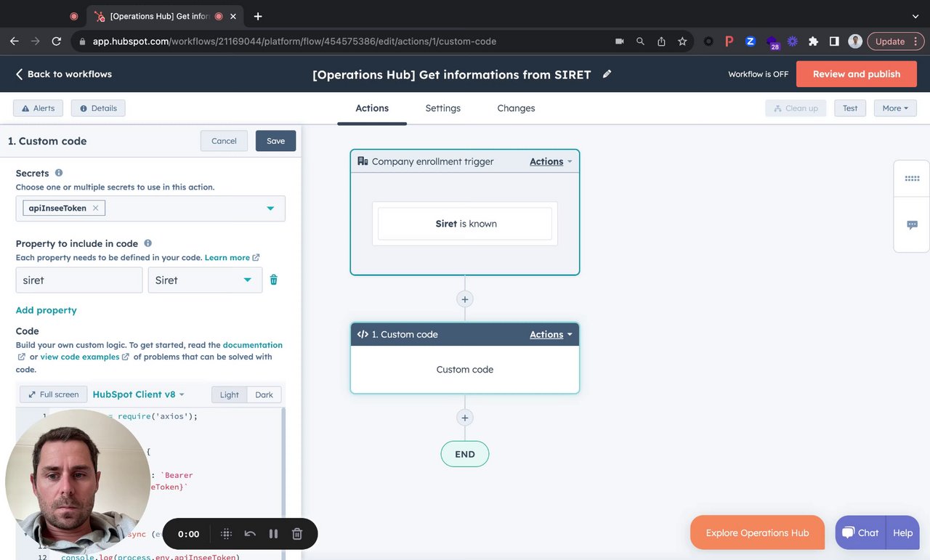Switch to the Changes tab

pyautogui.click(x=516, y=108)
